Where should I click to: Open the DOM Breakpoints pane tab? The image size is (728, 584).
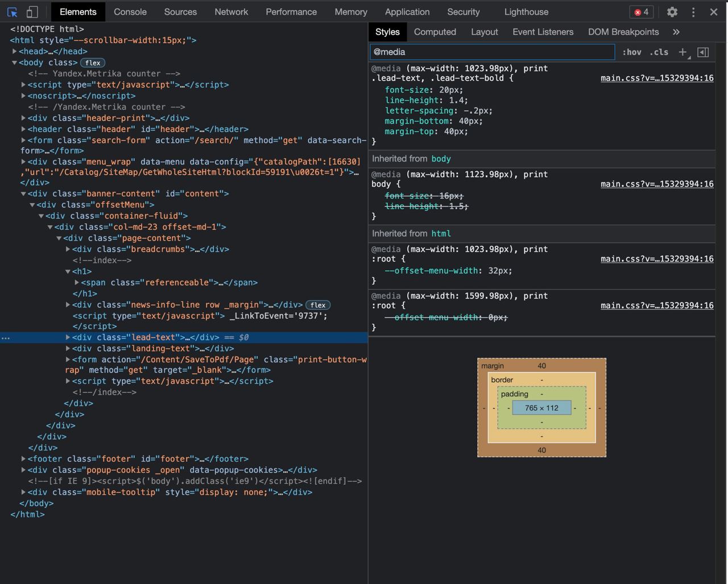tap(623, 32)
